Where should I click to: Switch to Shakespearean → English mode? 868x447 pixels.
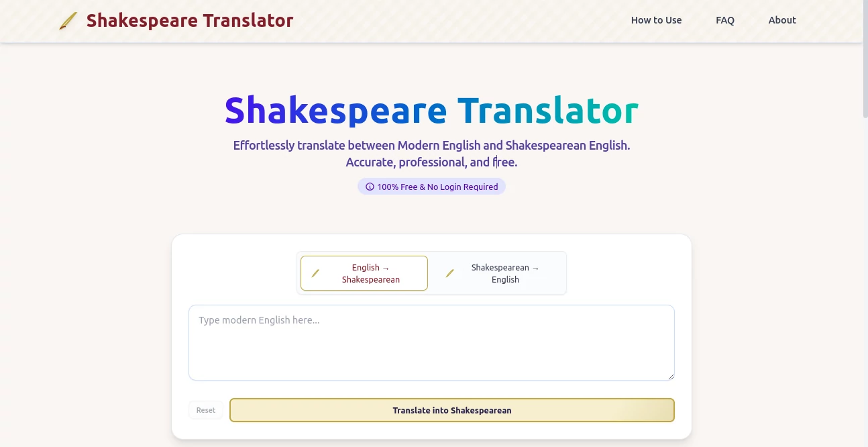pos(498,273)
